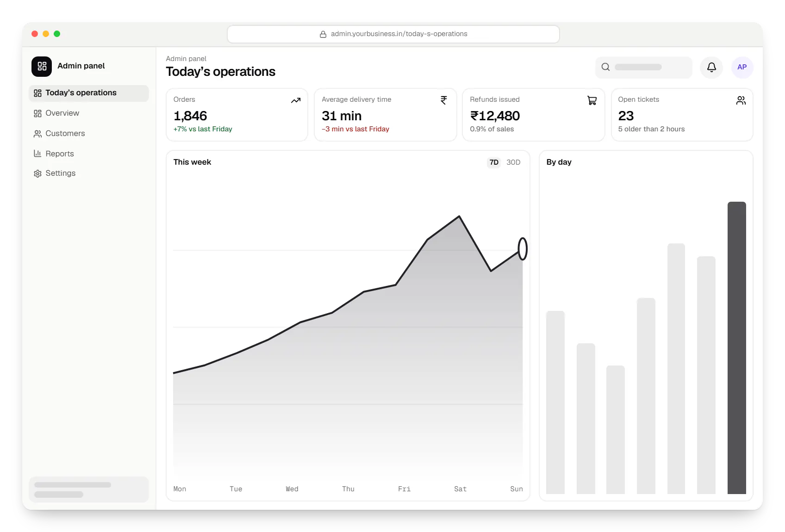Open Settings from sidebar
The width and height of the screenshot is (785, 532).
[x=89, y=173]
